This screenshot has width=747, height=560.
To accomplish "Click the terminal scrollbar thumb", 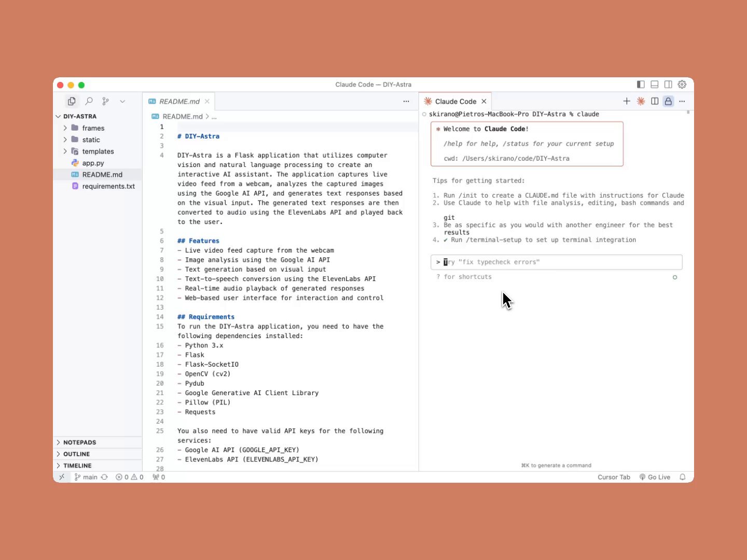I will coord(688,112).
